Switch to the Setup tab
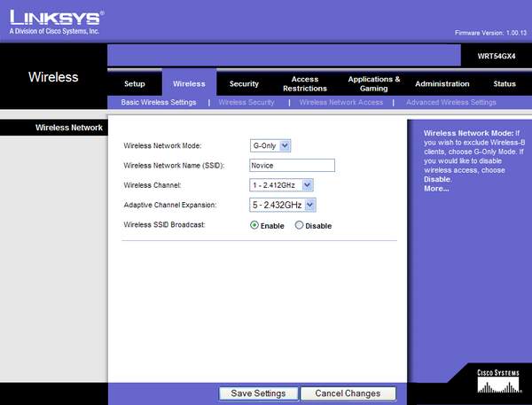The height and width of the screenshot is (405, 532). pos(135,84)
